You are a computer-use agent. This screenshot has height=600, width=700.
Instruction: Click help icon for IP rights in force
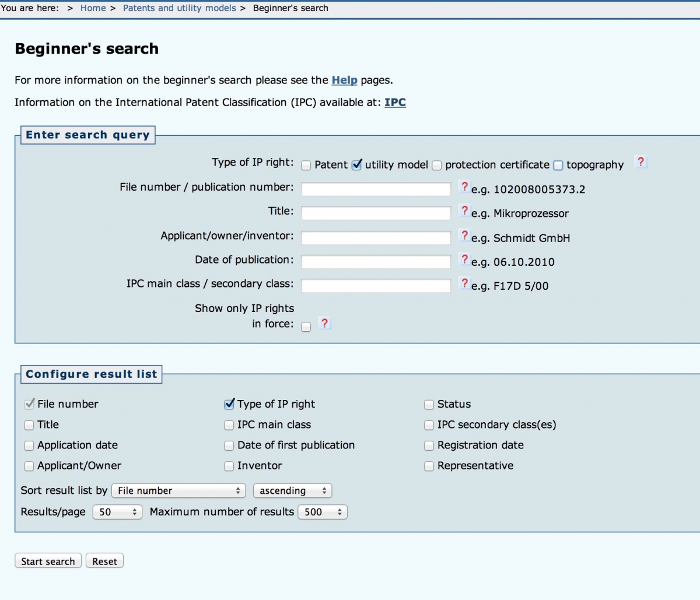(x=325, y=323)
